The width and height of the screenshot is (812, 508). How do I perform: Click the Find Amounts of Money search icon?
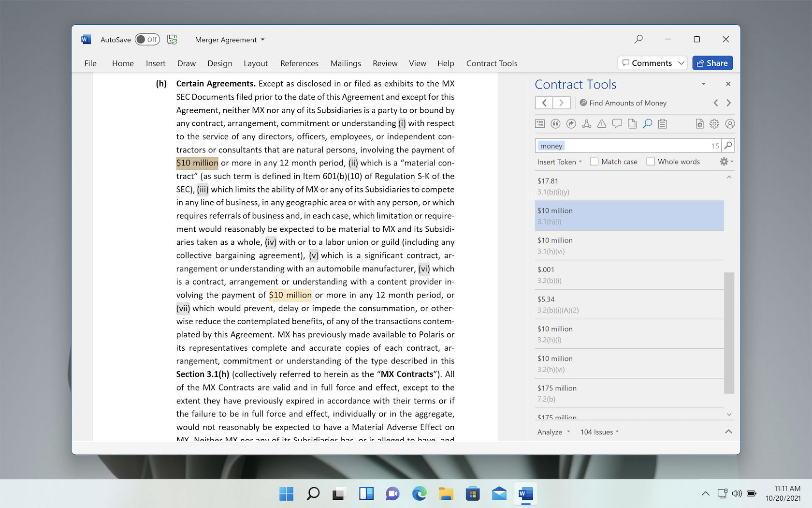(583, 103)
